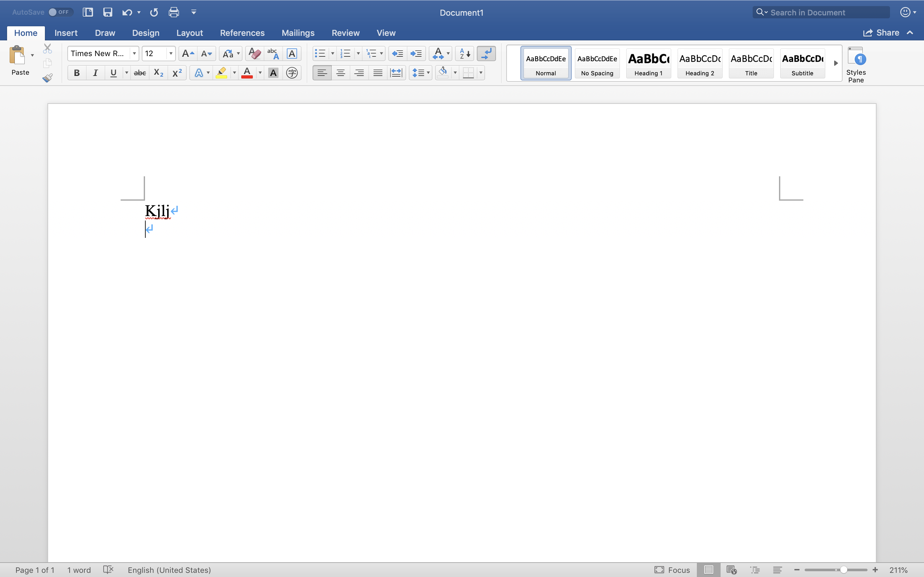Open the font color dropdown arrow
This screenshot has height=577, width=924.
[260, 72]
